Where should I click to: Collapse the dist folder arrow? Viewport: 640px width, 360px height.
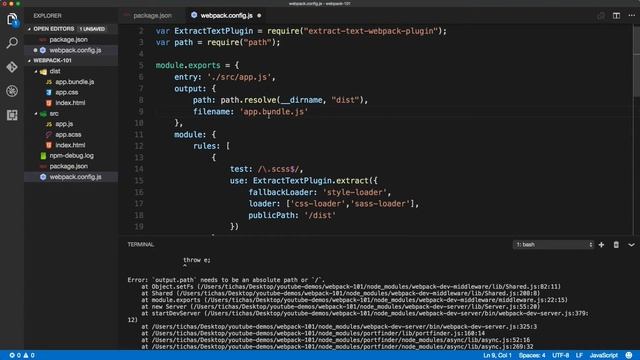pos(36,71)
